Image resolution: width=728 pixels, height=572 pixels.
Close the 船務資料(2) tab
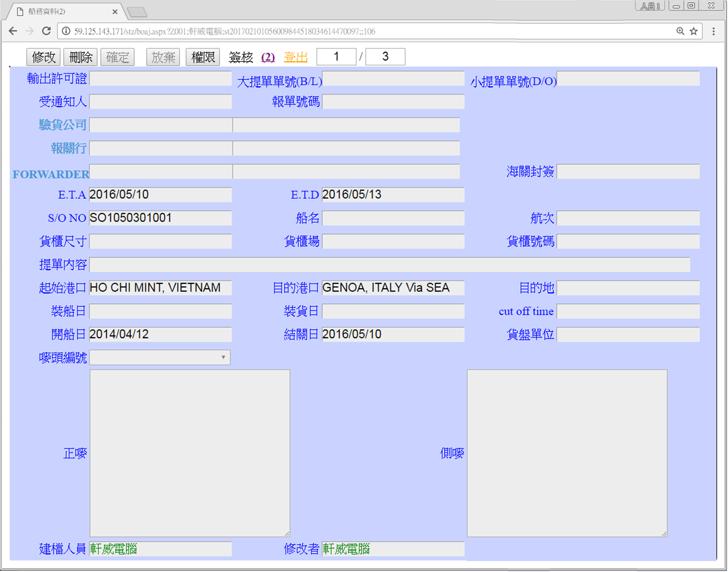click(115, 12)
